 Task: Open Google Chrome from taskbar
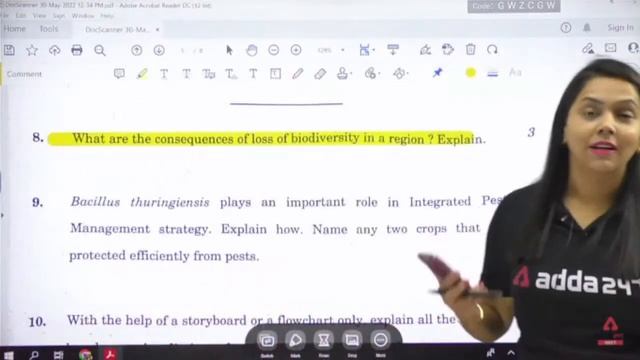pyautogui.click(x=85, y=355)
